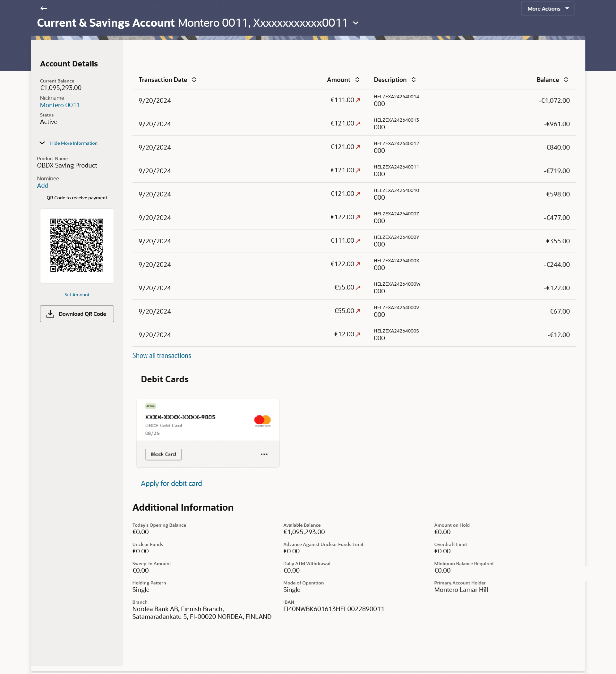The width and height of the screenshot is (616, 674).
Task: Click the red arrow beside €12.00 amount
Action: pyautogui.click(x=358, y=334)
